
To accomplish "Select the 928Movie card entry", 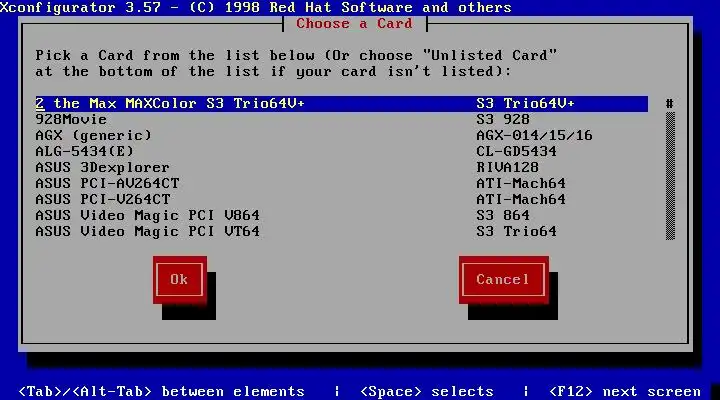I will (342, 120).
